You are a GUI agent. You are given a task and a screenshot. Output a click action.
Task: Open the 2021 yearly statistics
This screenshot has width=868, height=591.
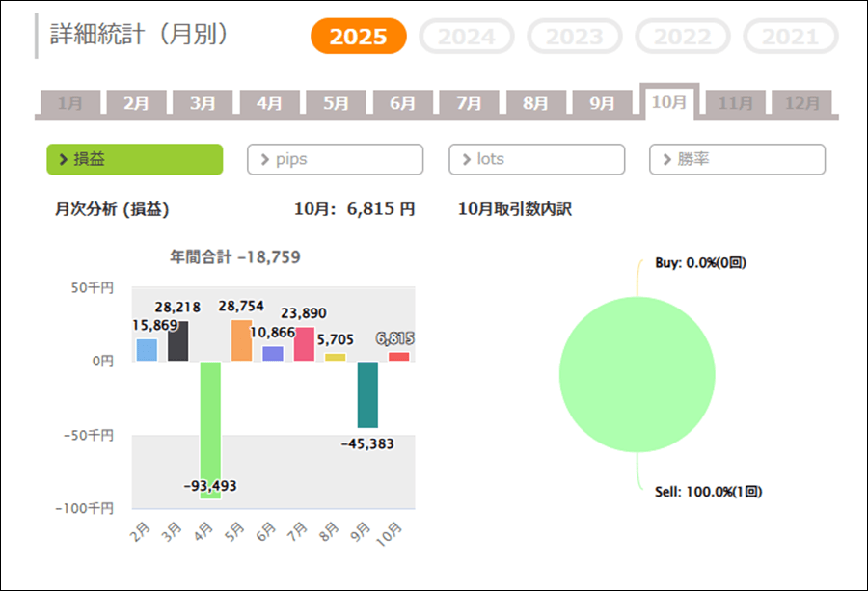click(790, 37)
